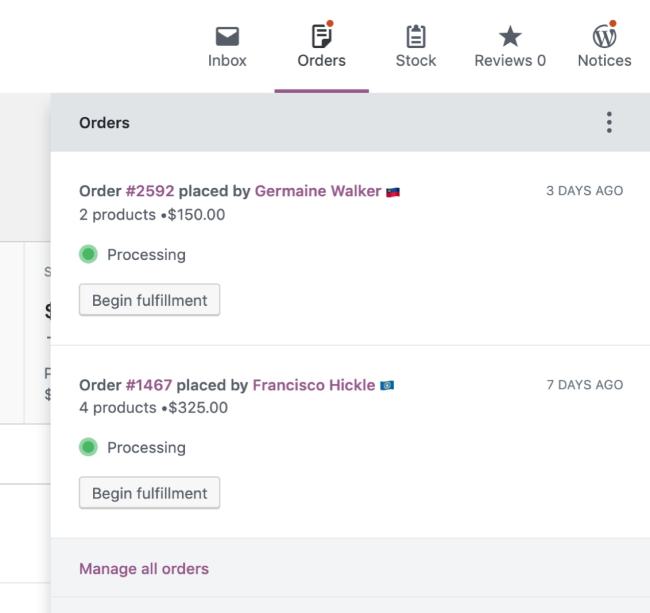The height and width of the screenshot is (613, 650).
Task: Open the Stock clipboard icon
Action: point(416,37)
